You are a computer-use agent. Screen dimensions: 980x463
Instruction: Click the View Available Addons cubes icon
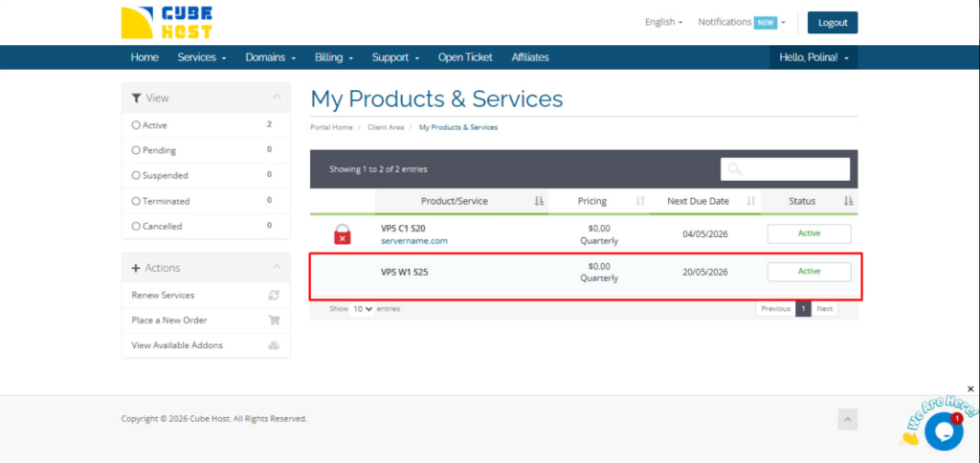(274, 345)
